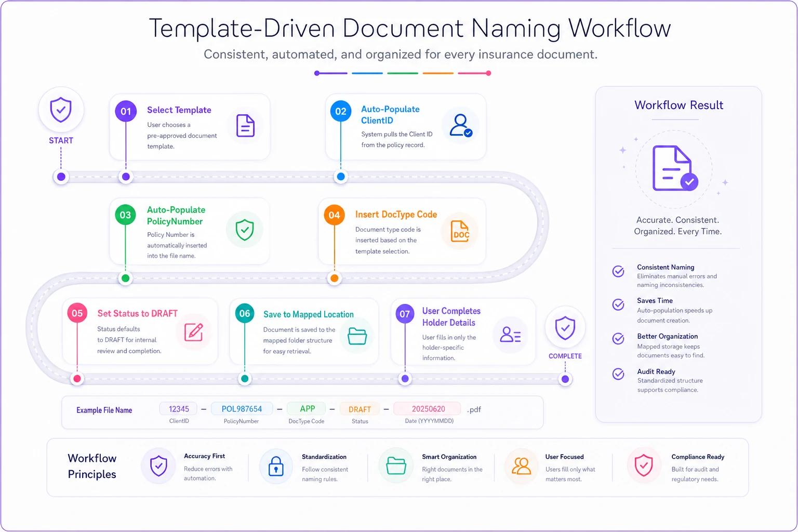798x532 pixels.
Task: Click the people icon beside User Focused
Action: 521,466
